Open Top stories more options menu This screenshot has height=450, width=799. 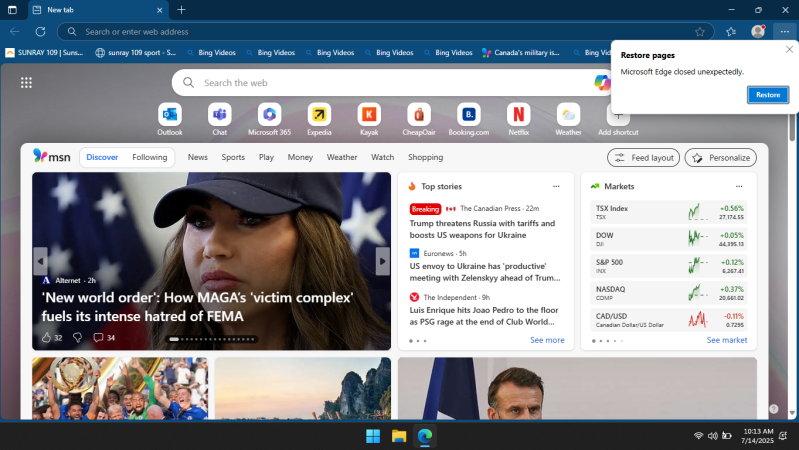(556, 186)
